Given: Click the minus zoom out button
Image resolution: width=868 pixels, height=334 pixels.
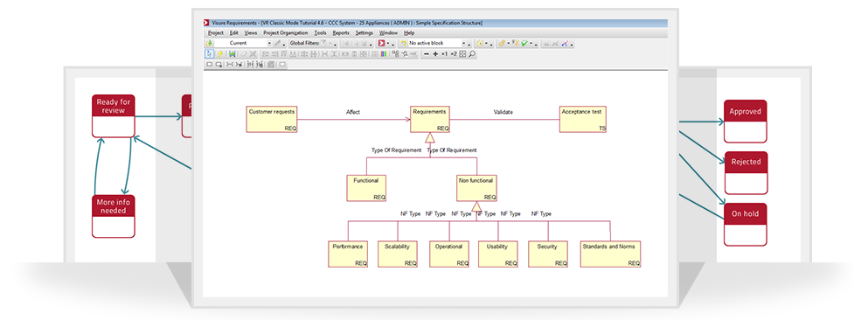Looking at the screenshot, I should [427, 53].
